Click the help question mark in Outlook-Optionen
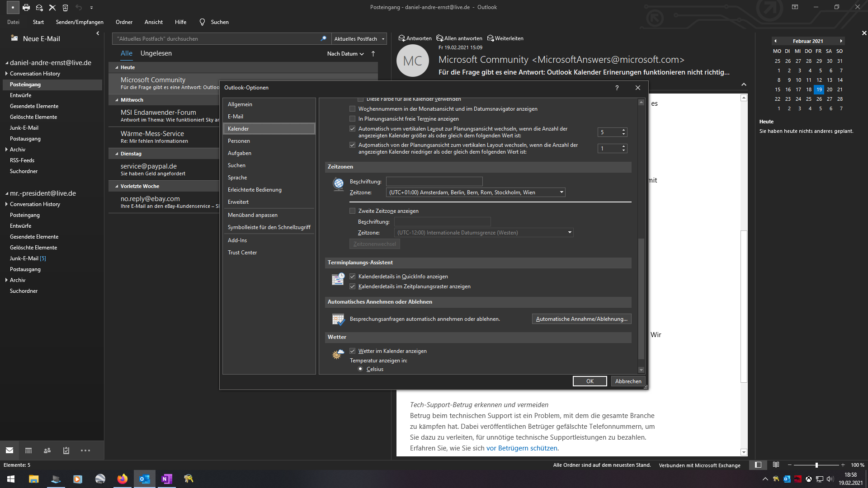Image resolution: width=868 pixels, height=488 pixels. (x=617, y=88)
